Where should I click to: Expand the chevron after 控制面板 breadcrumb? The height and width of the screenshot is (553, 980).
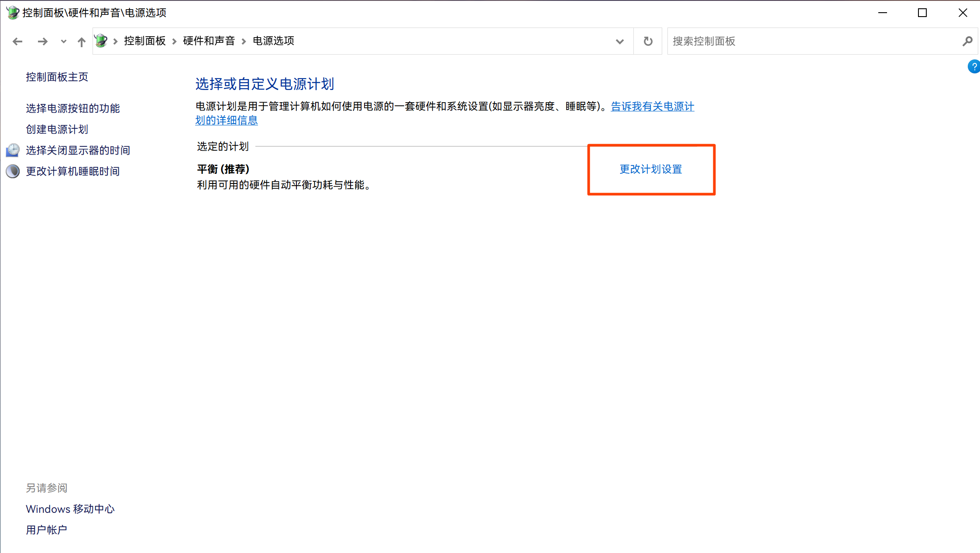[174, 41]
